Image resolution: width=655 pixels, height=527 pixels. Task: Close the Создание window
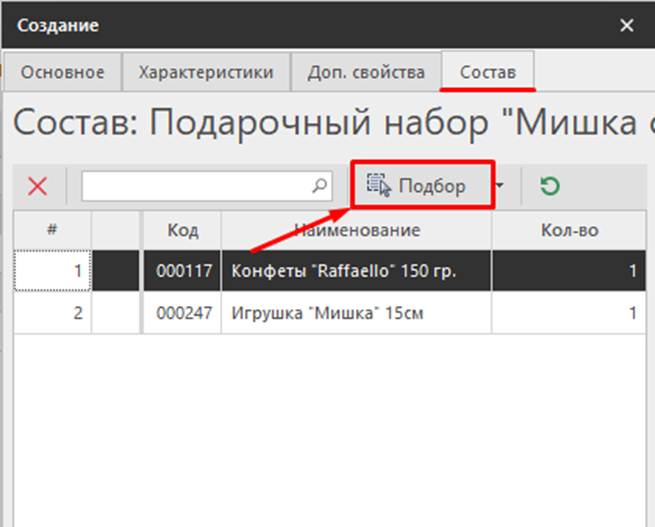coord(627,25)
